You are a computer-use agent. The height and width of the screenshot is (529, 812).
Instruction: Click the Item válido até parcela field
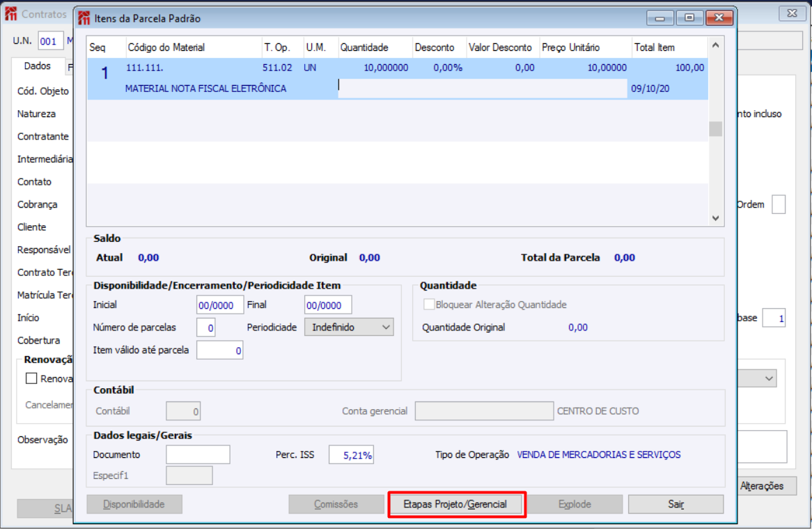[219, 351]
